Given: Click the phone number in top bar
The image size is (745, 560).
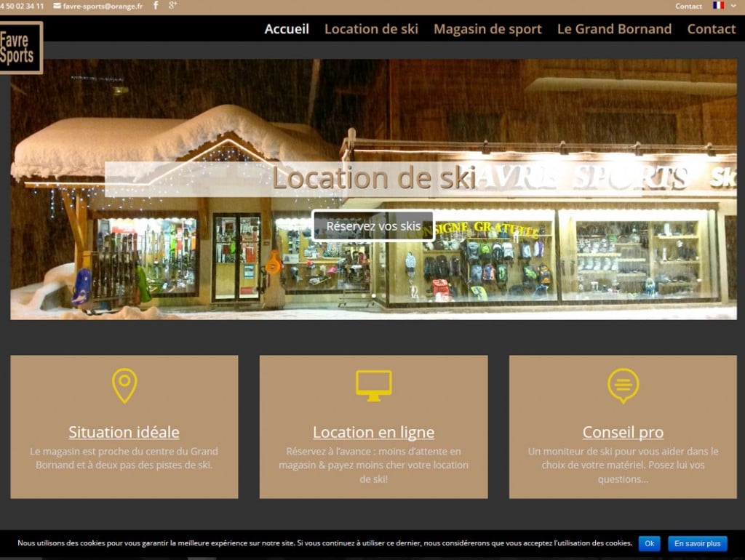Looking at the screenshot, I should (x=22, y=6).
